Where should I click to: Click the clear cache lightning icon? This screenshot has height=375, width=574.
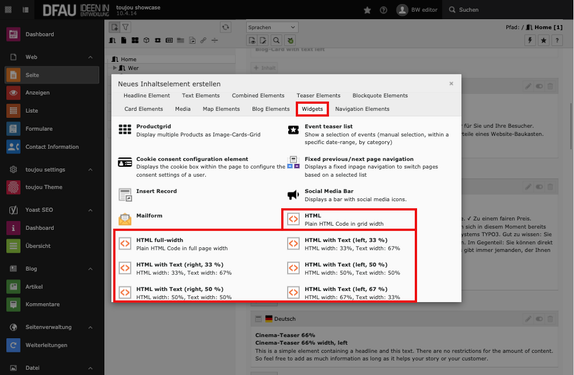tap(530, 40)
